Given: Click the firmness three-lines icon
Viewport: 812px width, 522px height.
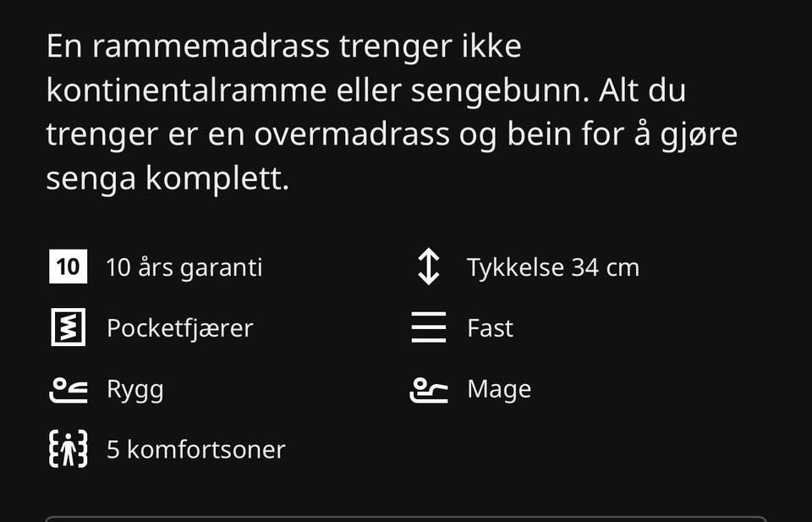Looking at the screenshot, I should 429,327.
